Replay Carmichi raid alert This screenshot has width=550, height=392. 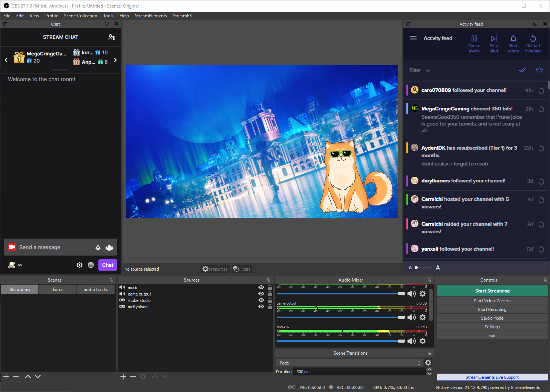coord(541,224)
